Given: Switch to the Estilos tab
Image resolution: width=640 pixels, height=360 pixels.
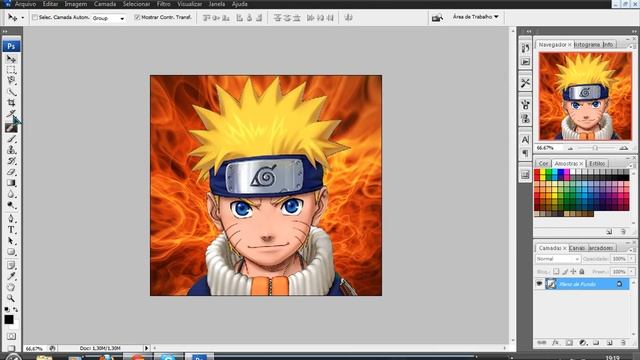Looking at the screenshot, I should click(x=597, y=163).
